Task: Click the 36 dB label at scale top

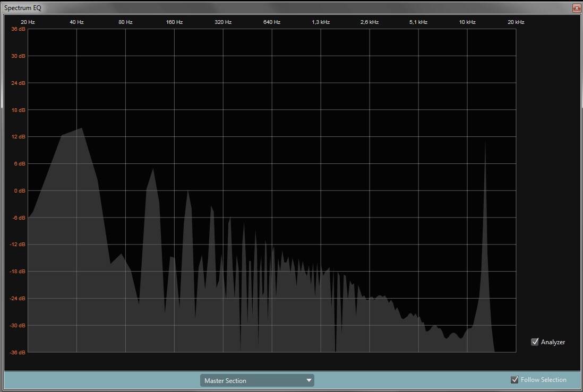Action: (18, 29)
